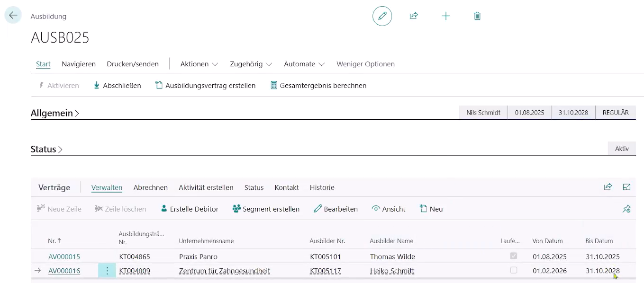Click the pencil edit icon at top
This screenshot has width=644, height=283.
click(x=382, y=16)
